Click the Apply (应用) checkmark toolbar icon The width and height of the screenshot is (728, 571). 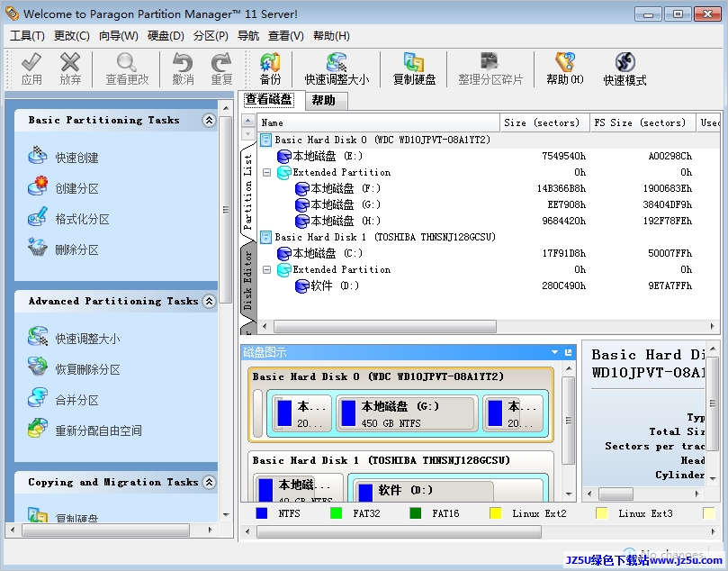click(x=31, y=63)
